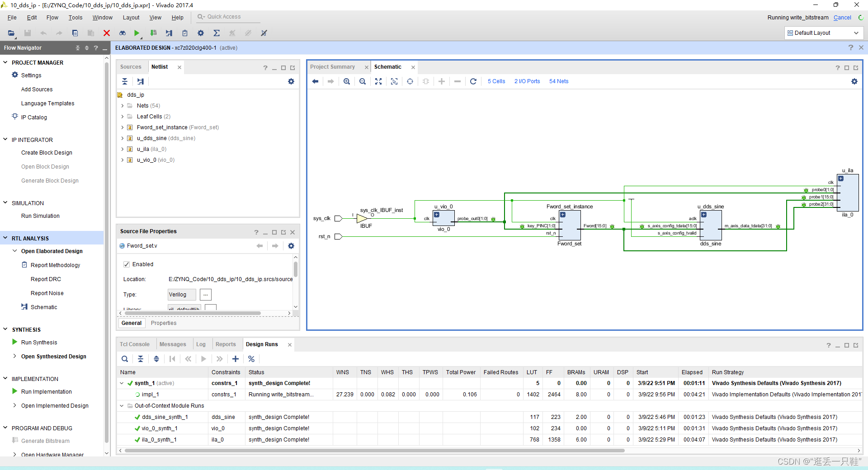
Task: Expand the u_ila (ila_0) netlist node
Action: click(x=123, y=149)
